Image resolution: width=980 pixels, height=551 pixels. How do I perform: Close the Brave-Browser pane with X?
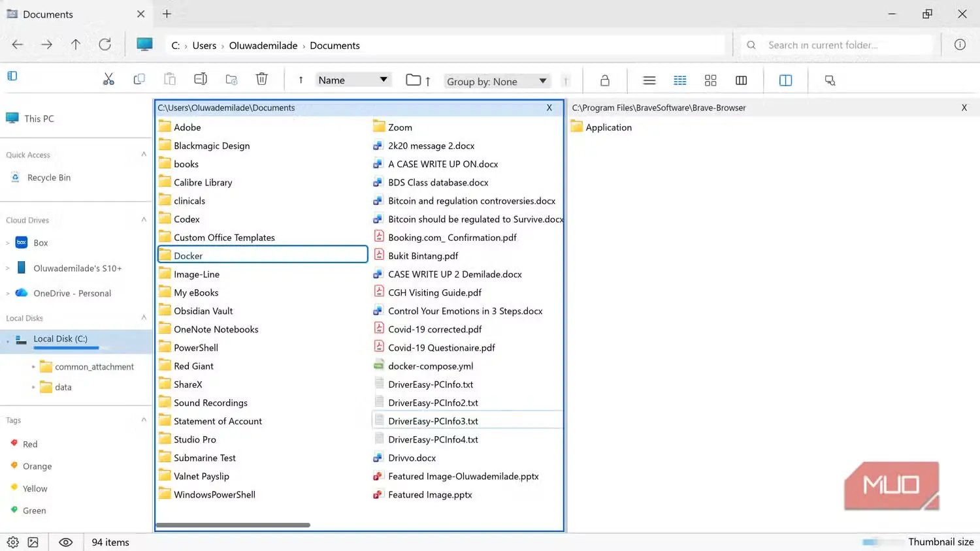[x=964, y=108]
